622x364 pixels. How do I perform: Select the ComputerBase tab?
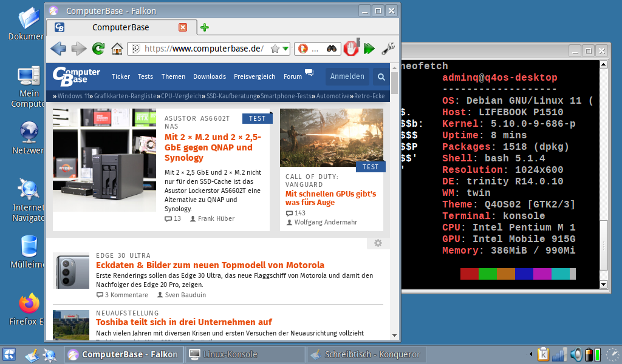tap(121, 27)
